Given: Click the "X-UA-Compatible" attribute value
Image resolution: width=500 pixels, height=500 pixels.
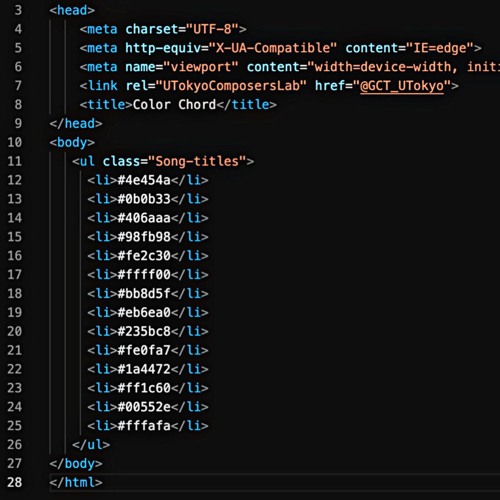Looking at the screenshot, I should pos(273,48).
